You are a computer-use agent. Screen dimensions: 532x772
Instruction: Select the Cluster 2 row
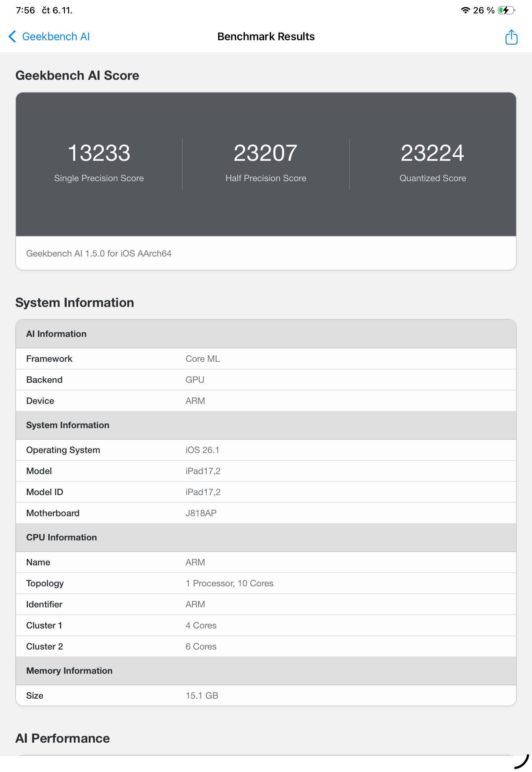click(x=266, y=646)
